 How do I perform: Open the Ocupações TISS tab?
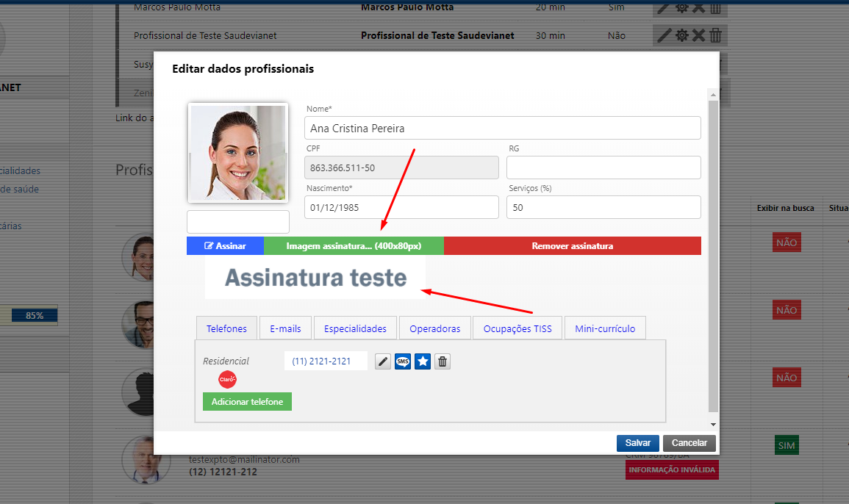[517, 328]
